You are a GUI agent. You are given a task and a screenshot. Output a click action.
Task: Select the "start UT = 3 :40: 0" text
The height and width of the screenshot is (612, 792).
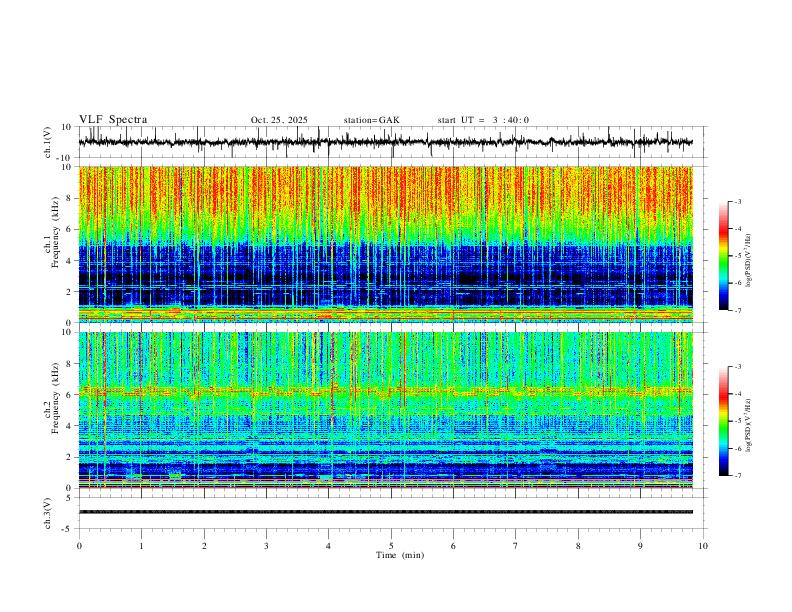483,120
